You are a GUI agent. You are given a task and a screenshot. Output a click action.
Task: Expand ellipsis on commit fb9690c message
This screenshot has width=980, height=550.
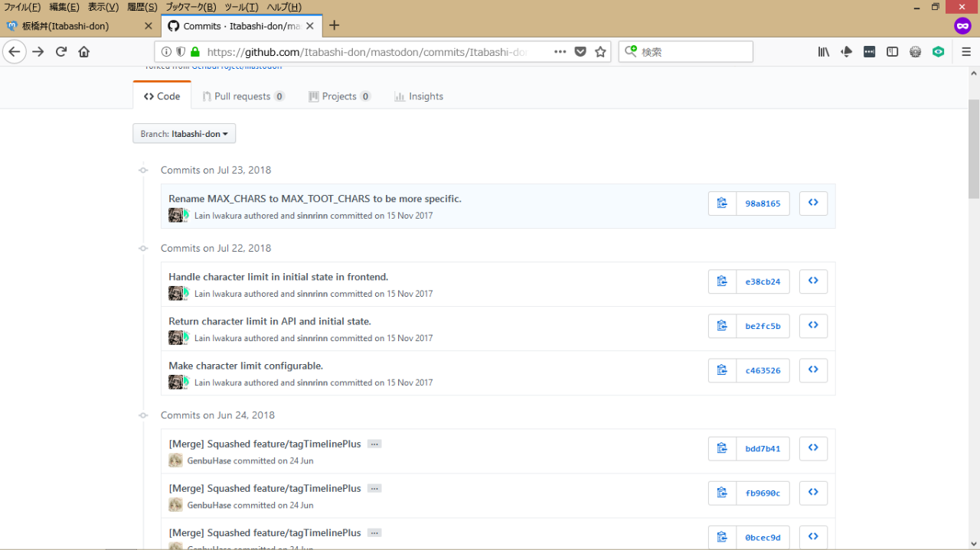point(374,489)
